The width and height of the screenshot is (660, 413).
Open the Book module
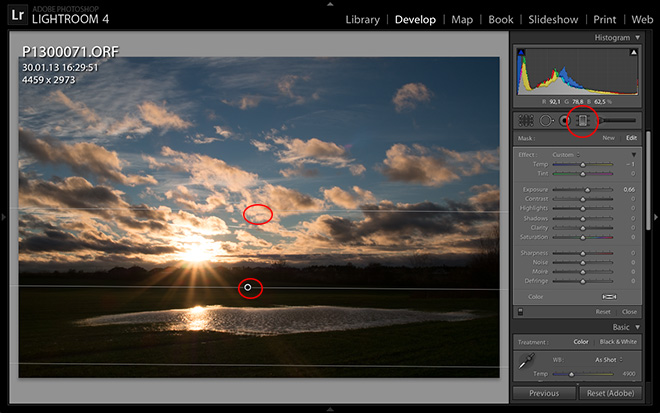[x=500, y=20]
